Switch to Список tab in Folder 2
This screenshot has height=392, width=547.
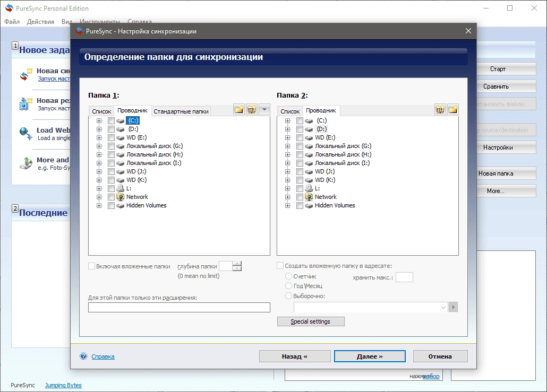coord(290,111)
